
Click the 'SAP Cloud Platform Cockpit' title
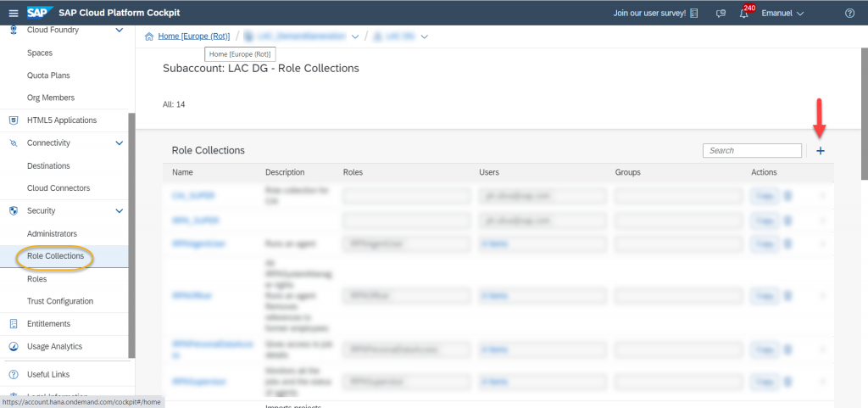tap(120, 13)
